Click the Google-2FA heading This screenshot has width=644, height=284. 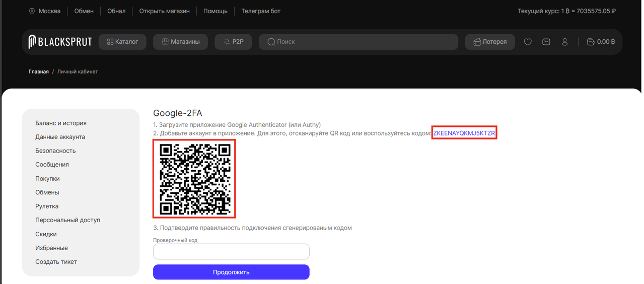coord(178,113)
